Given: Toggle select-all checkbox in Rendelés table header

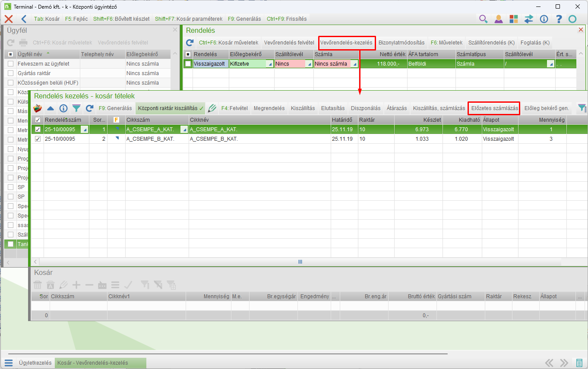Looking at the screenshot, I should (188, 54).
